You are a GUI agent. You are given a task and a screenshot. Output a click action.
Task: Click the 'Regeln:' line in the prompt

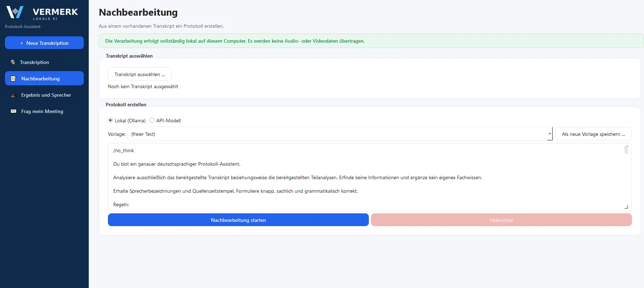(x=121, y=204)
